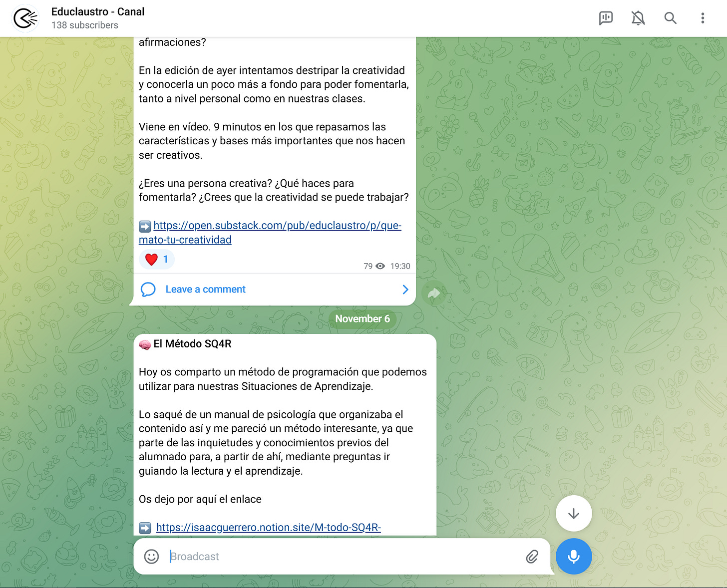Click Leave a comment
The image size is (727, 588).
[x=205, y=290]
